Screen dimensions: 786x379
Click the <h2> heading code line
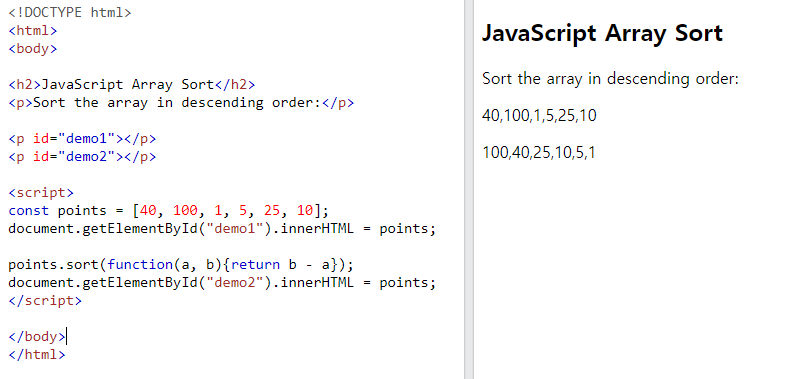point(132,85)
